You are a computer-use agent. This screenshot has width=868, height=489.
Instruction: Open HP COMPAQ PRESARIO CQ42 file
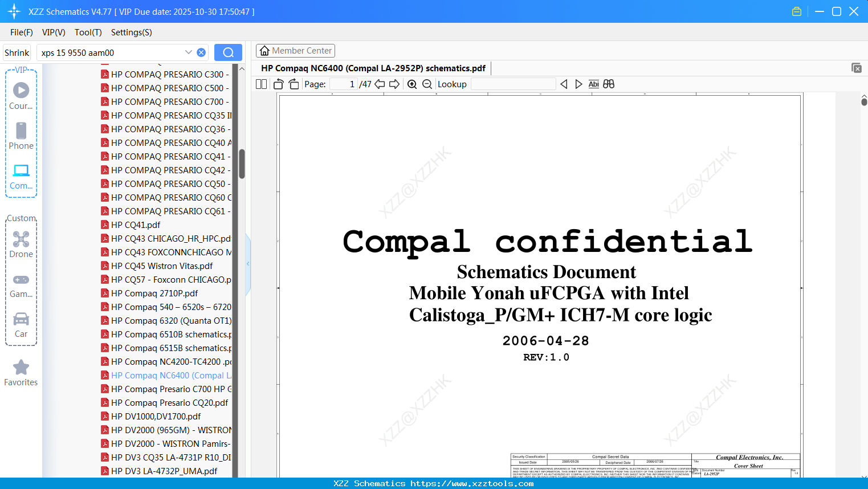[166, 170]
